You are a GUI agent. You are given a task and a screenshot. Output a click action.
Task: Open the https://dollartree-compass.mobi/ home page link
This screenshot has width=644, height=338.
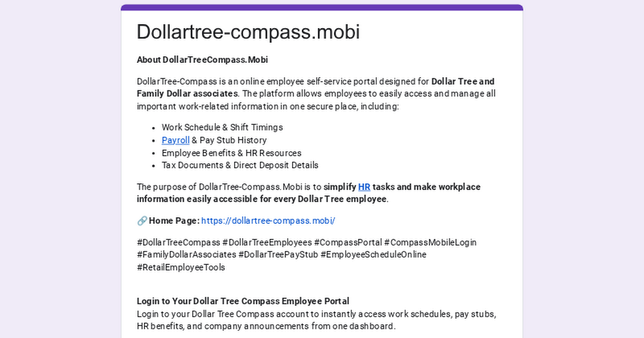(268, 221)
